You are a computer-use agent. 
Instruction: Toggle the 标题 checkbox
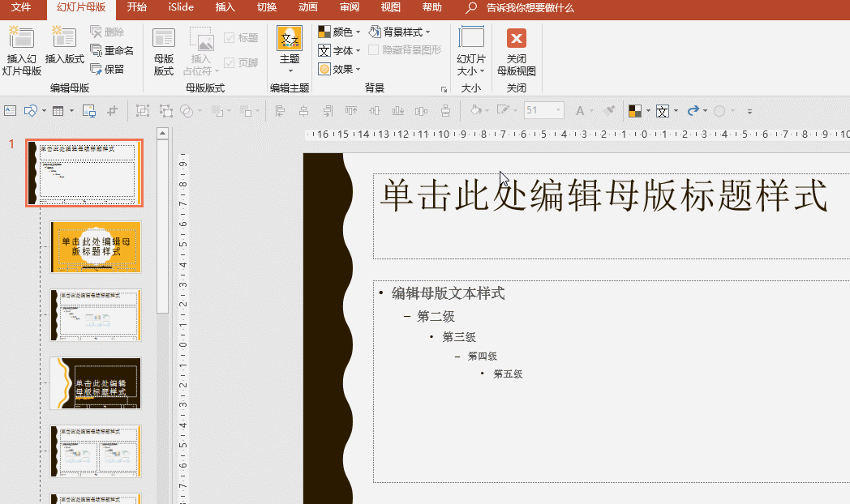[x=230, y=37]
